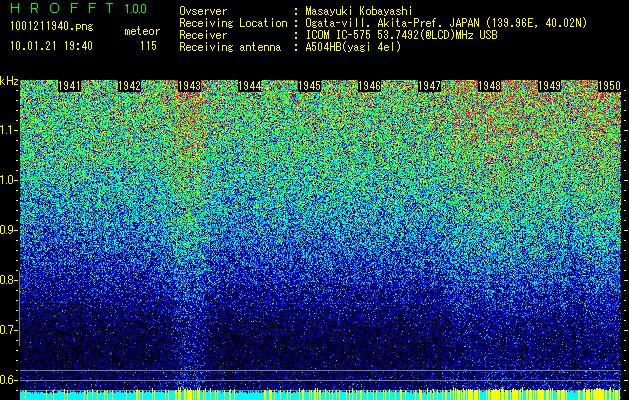This screenshot has height=400, width=629.
Task: Select the filename 1001211940.png
Action: 52,27
